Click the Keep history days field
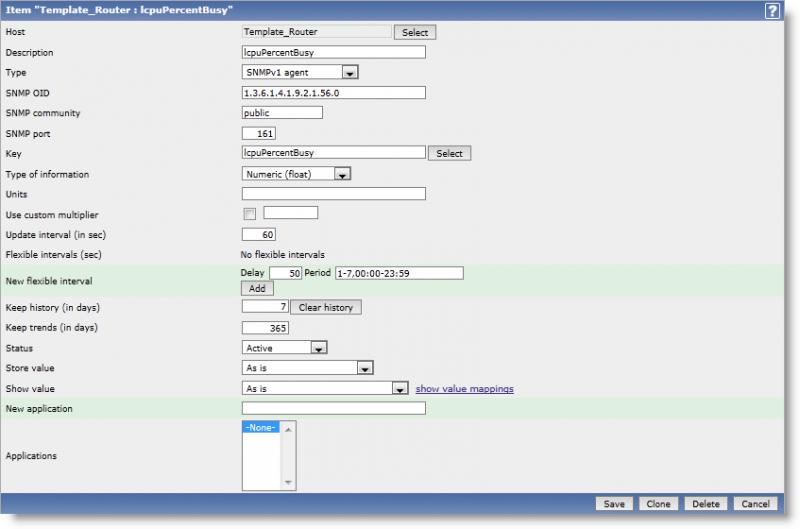Viewport: 800px width, 529px height. point(265,306)
